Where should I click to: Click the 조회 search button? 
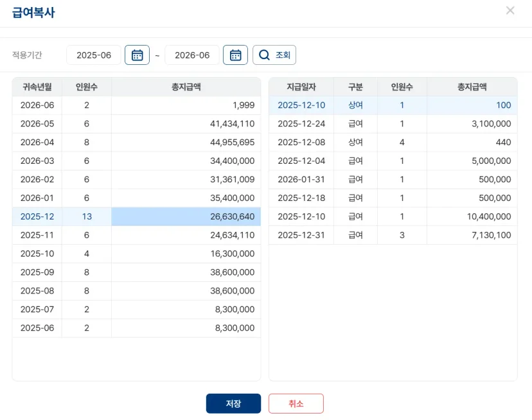274,55
